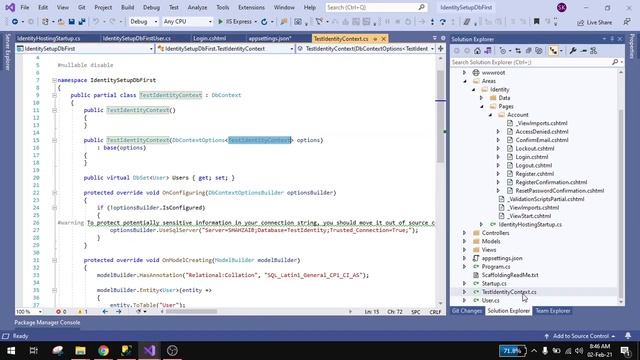Open the member navigation dropdown

(366, 49)
